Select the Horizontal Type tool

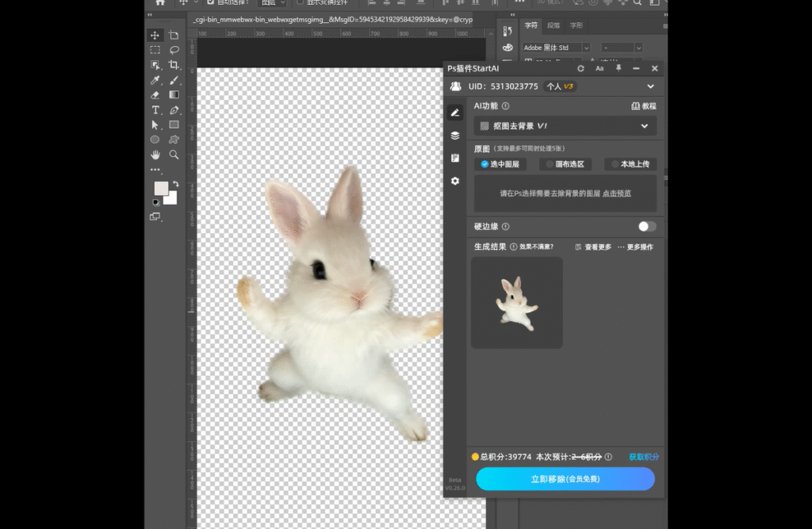[155, 109]
